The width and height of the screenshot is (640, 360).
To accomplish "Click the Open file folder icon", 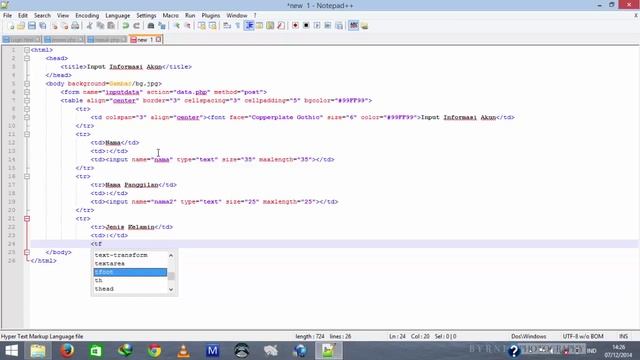I will tap(21, 26).
